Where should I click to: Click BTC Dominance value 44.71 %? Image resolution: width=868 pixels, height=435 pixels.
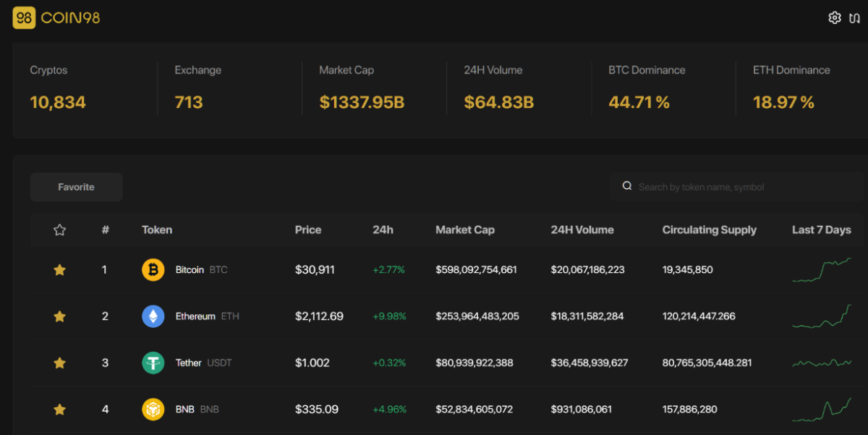[639, 103]
